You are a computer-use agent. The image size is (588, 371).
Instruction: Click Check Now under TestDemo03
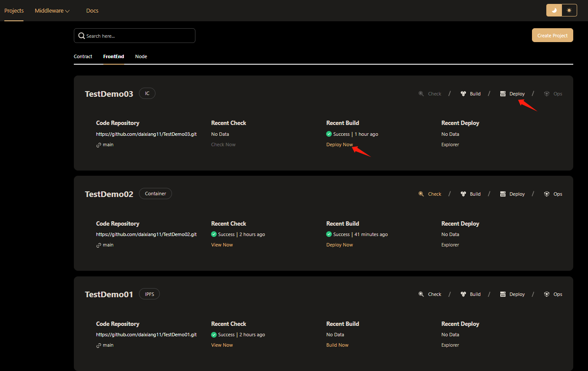pos(223,144)
